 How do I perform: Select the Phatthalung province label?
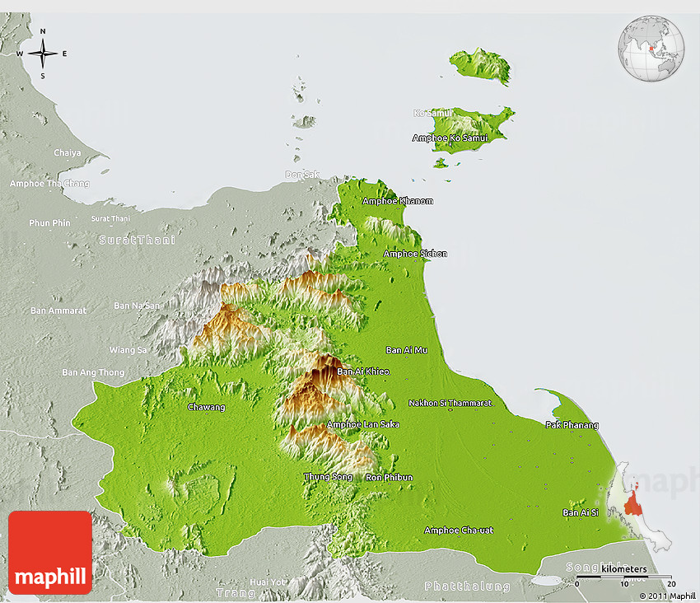pyautogui.click(x=467, y=587)
